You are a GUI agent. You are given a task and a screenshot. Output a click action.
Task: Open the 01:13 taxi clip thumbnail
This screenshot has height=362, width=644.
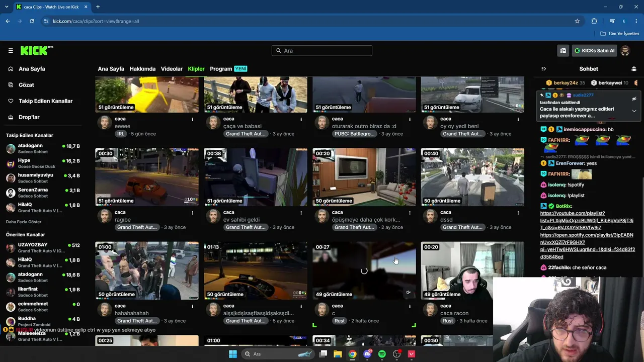click(256, 270)
